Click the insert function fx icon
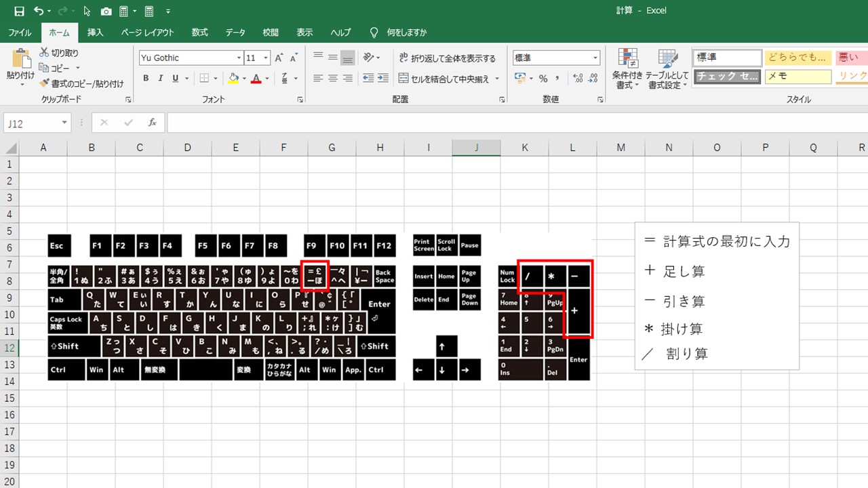 point(153,123)
